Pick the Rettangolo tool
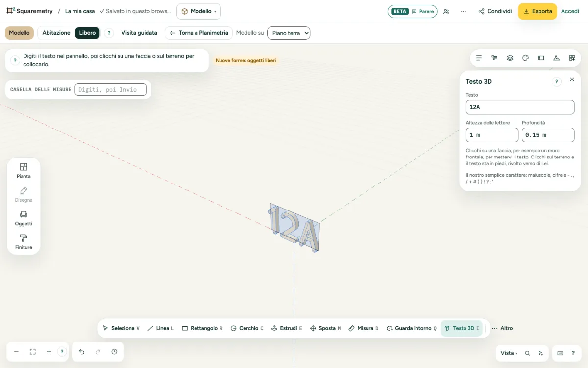This screenshot has height=368, width=588. click(202, 328)
